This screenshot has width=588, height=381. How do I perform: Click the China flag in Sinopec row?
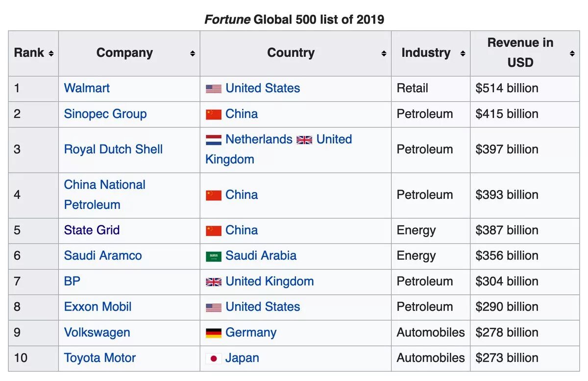pyautogui.click(x=214, y=115)
